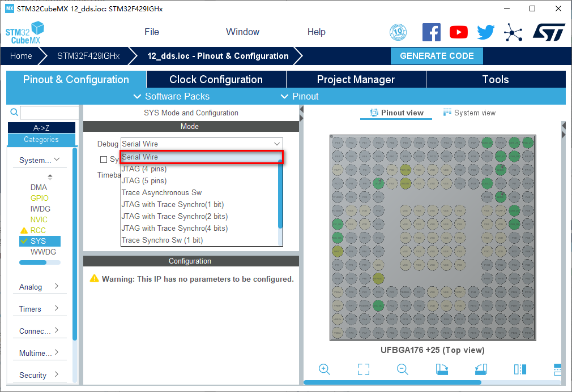The width and height of the screenshot is (572, 392).
Task: Click the vertical flip pinout icon
Action: (x=520, y=369)
